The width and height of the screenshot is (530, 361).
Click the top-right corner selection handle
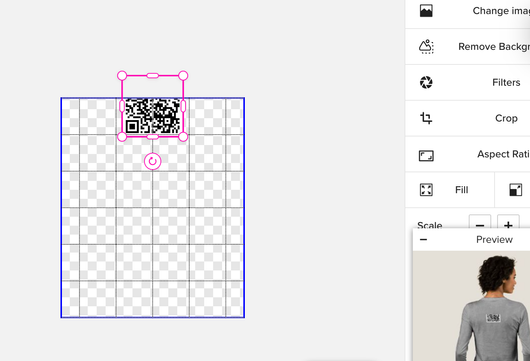pyautogui.click(x=183, y=76)
